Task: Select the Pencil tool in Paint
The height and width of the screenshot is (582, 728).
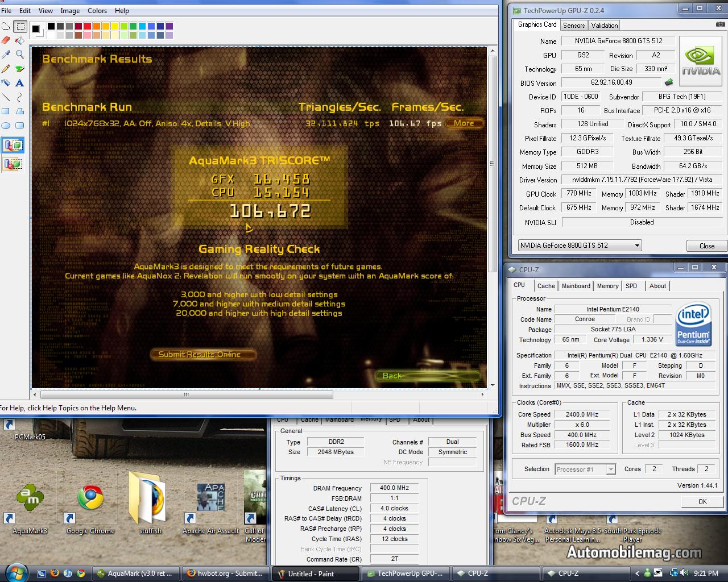Action: (6, 69)
